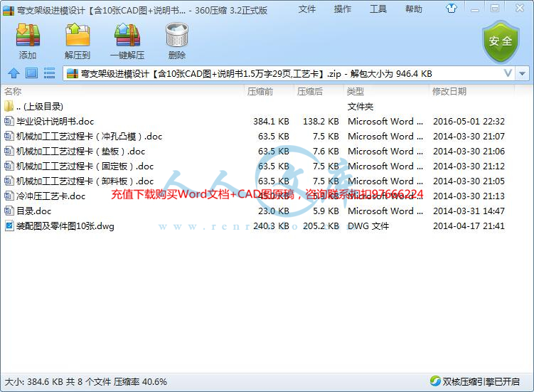534x392 pixels.
Task: Click 双核压缩引擎已开启 status text
Action: (481, 381)
